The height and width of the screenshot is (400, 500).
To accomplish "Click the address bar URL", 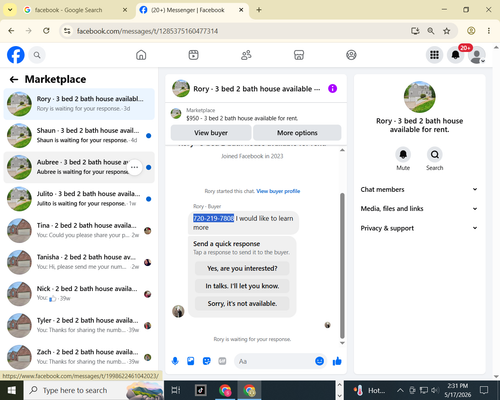I will (x=147, y=31).
